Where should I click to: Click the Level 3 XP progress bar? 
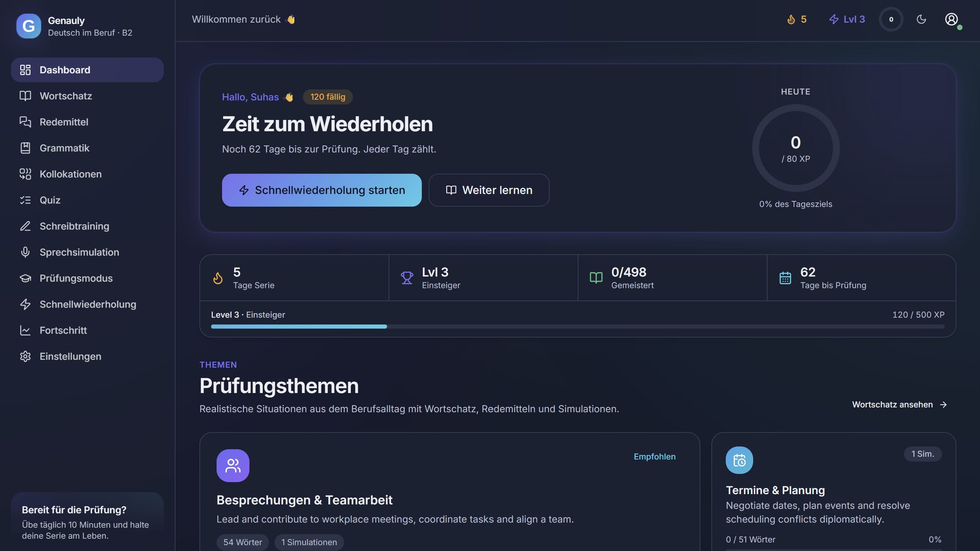tap(577, 327)
